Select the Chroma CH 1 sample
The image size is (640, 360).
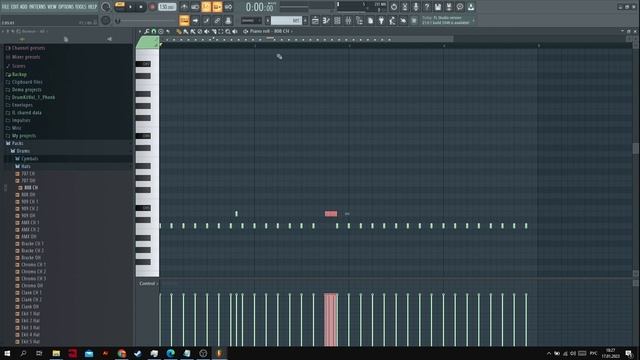tap(33, 264)
